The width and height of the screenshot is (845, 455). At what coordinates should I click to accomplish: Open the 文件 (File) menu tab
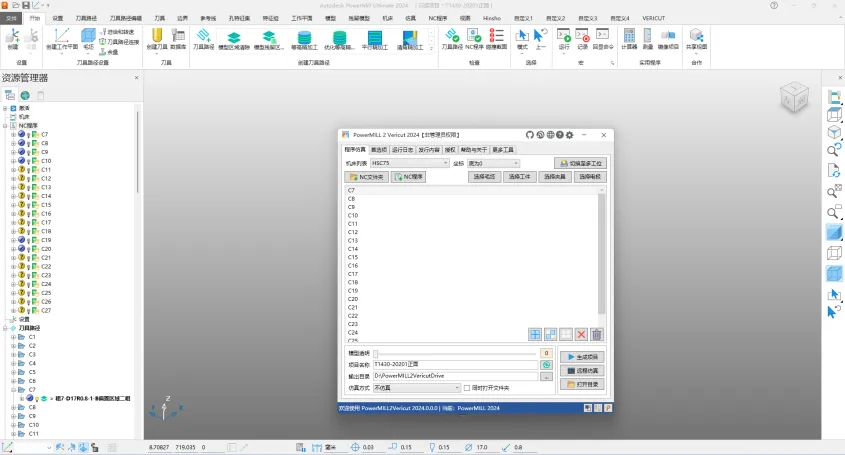pyautogui.click(x=11, y=18)
